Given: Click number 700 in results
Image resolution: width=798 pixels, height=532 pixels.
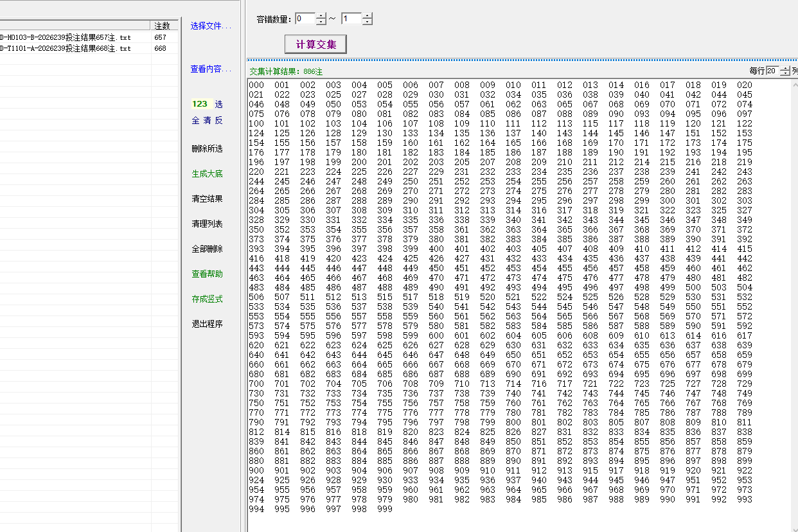Looking at the screenshot, I should pyautogui.click(x=256, y=384).
